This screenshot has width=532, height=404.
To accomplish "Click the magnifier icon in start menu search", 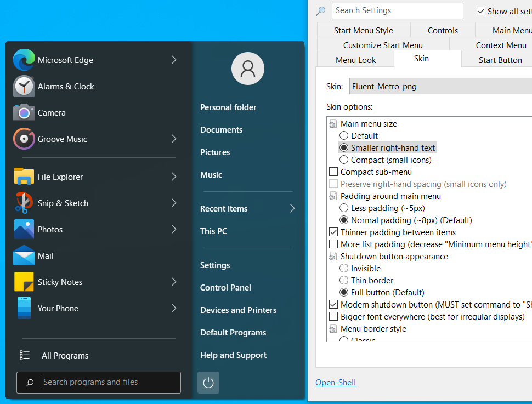I will pyautogui.click(x=30, y=382).
